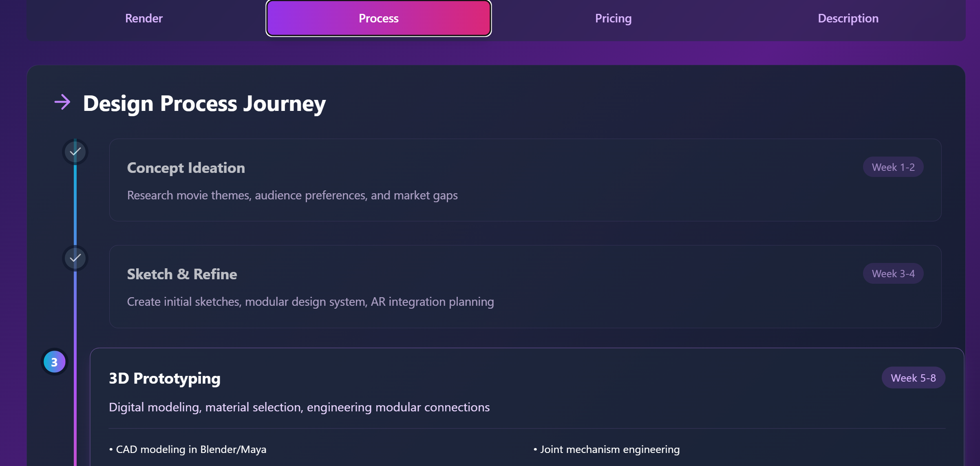Click the vertical timeline progress line

click(x=75, y=204)
